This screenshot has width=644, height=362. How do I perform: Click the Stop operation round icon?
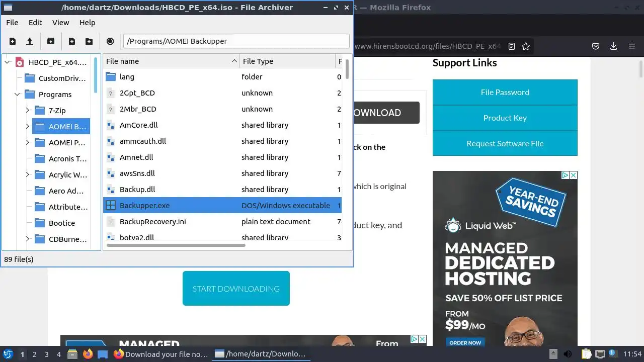[110, 41]
